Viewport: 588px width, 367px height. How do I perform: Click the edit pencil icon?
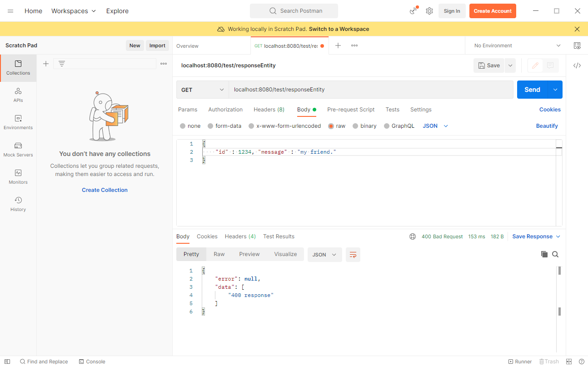(x=535, y=65)
